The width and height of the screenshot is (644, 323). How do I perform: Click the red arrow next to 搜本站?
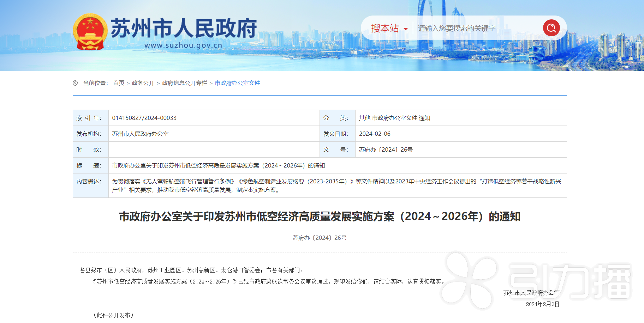point(406,29)
